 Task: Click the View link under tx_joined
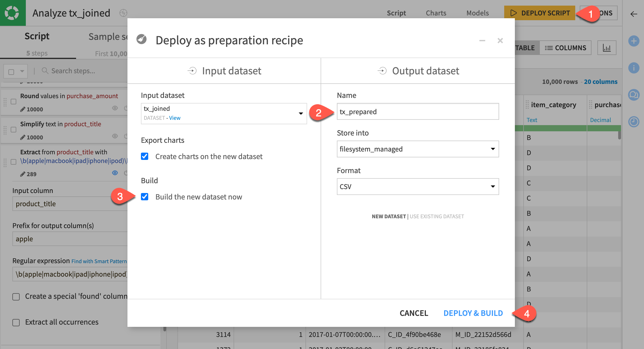175,118
